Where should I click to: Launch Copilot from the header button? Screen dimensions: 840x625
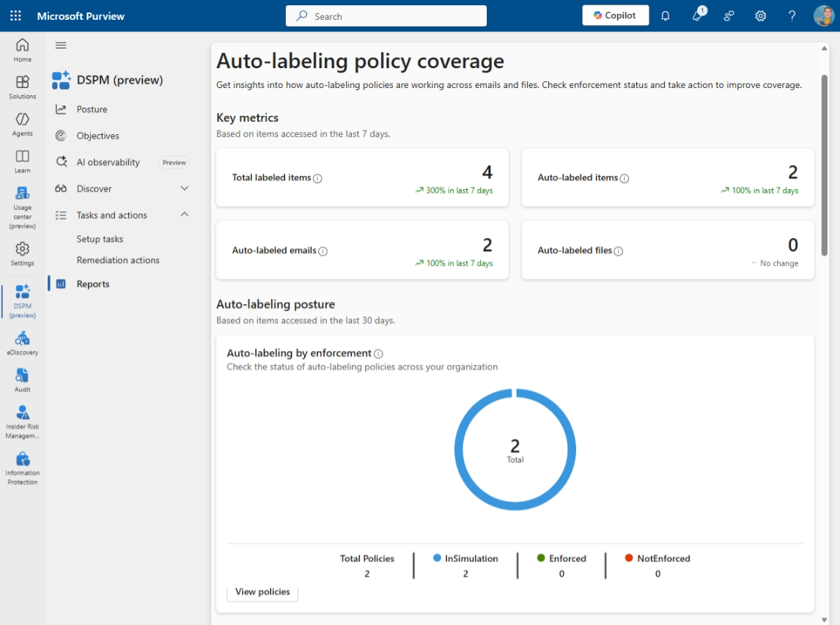coord(615,15)
